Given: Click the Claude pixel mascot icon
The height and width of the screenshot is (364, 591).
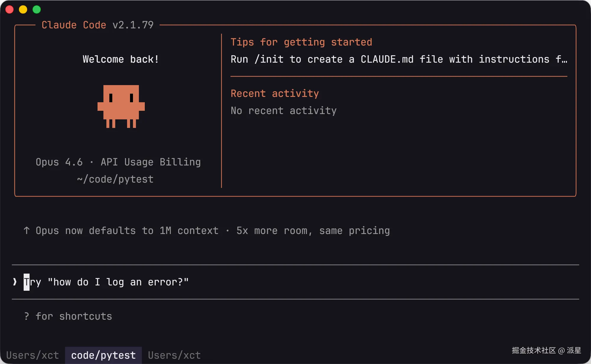Looking at the screenshot, I should point(121,106).
